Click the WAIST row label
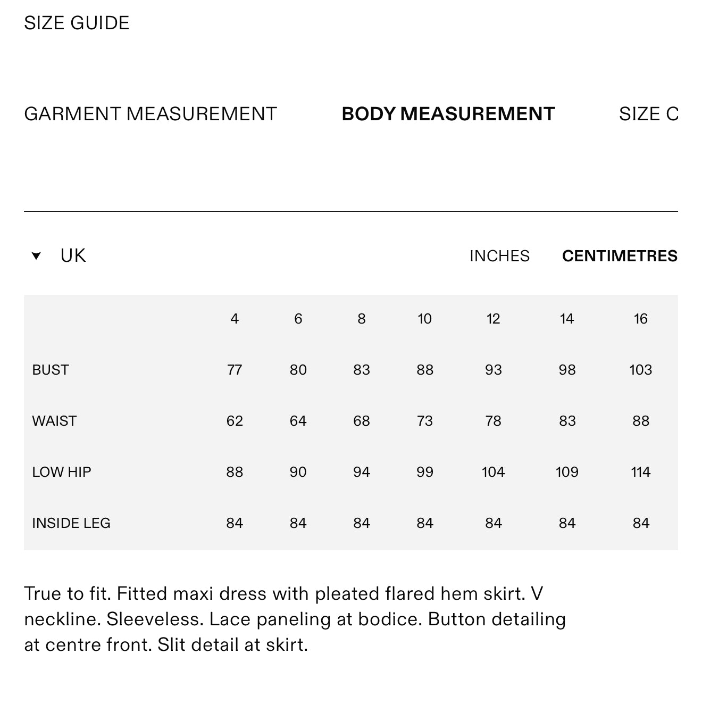Viewport: 702px width, 728px height. 54,421
